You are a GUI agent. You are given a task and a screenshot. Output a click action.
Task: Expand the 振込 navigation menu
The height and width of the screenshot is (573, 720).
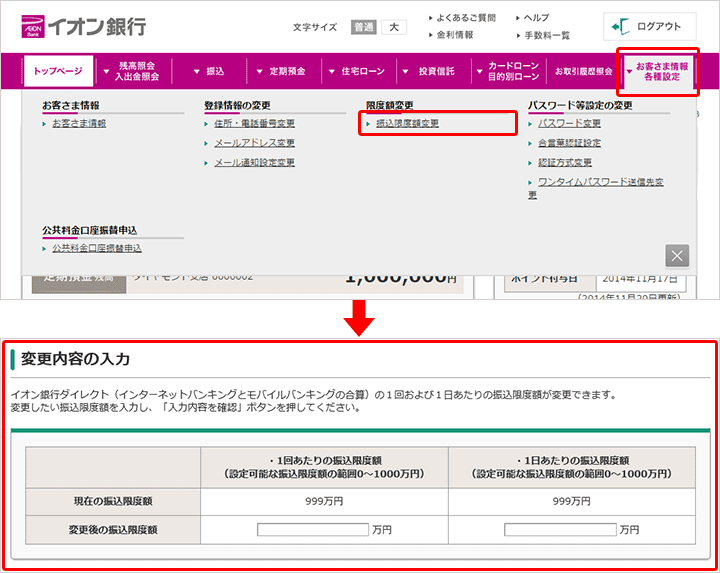pyautogui.click(x=207, y=71)
